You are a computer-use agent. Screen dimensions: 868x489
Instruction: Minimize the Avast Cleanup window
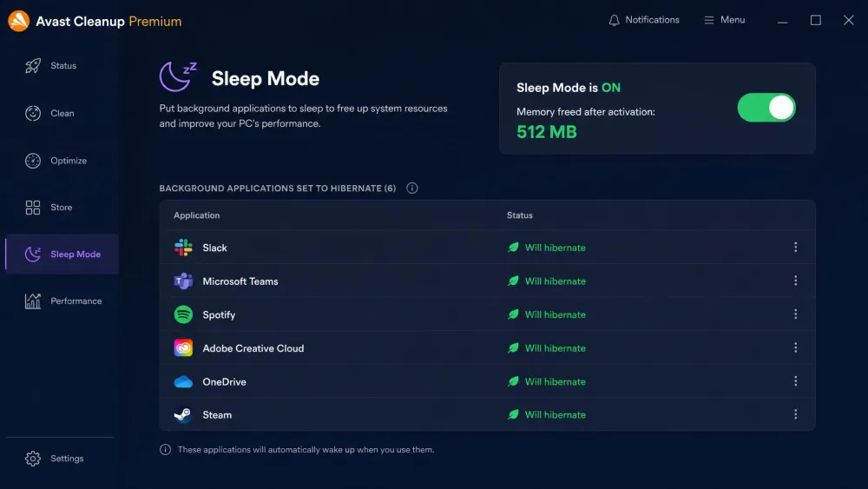click(x=782, y=23)
